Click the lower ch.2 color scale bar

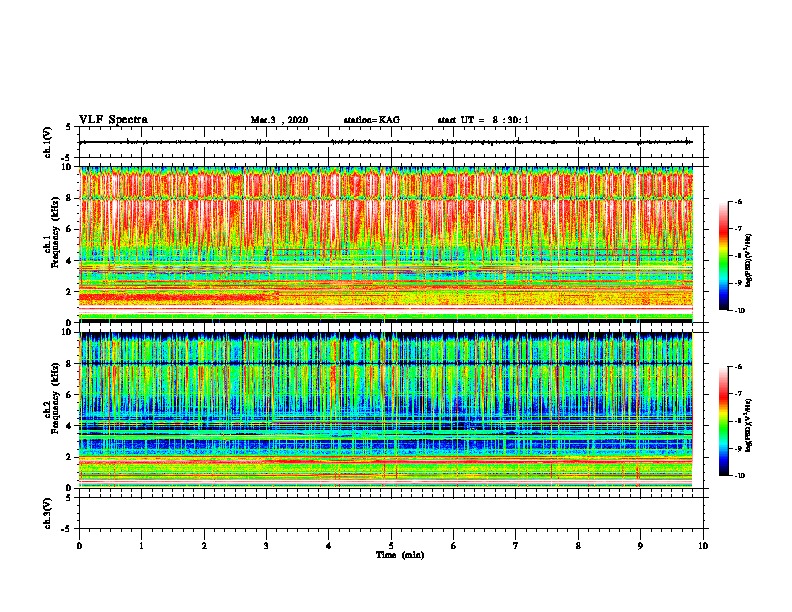pyautogui.click(x=724, y=421)
